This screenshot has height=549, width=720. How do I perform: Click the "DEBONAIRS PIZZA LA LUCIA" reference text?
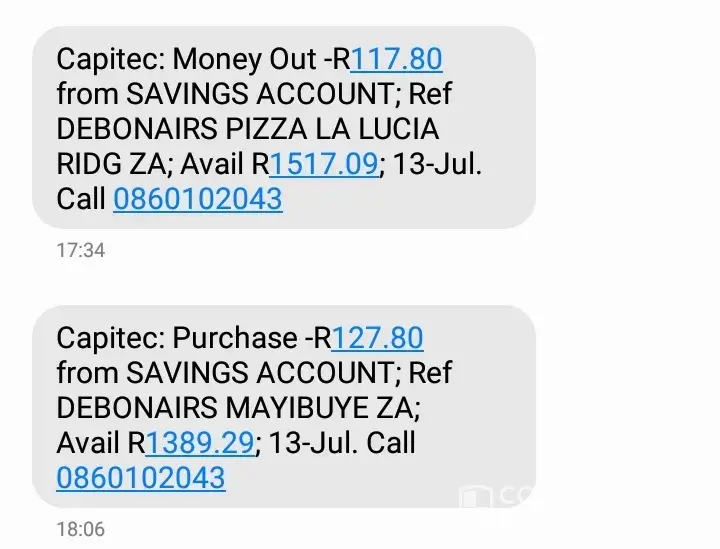click(x=247, y=129)
